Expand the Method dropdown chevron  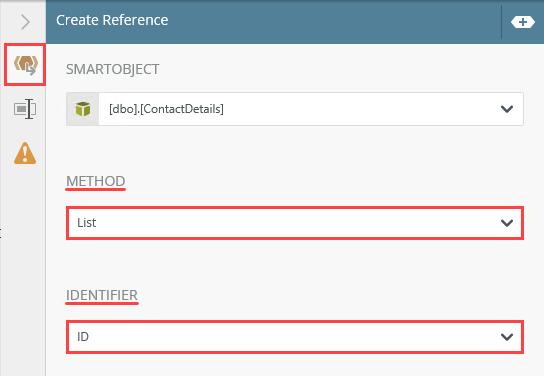(507, 223)
